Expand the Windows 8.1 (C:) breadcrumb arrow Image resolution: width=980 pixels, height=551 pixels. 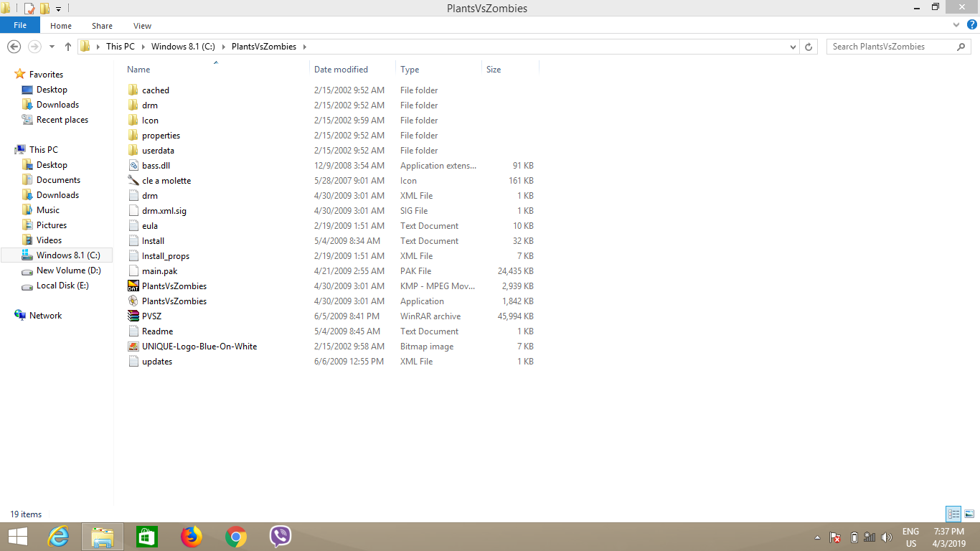(x=222, y=47)
